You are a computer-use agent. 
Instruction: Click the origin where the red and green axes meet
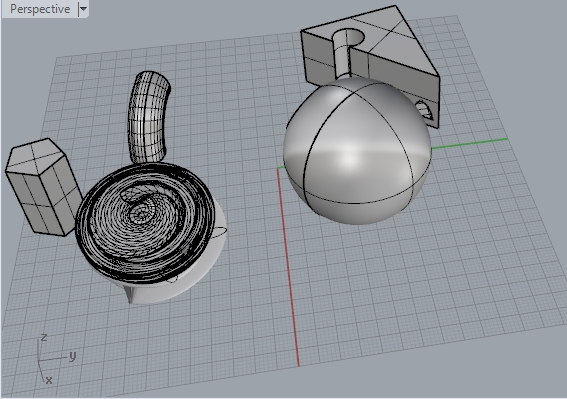click(278, 168)
